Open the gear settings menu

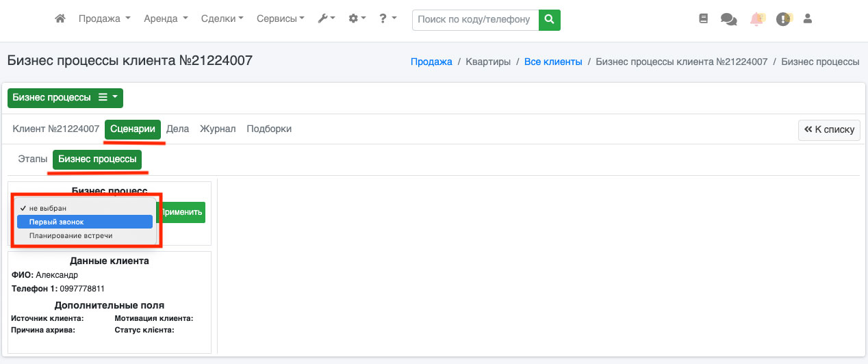(357, 19)
